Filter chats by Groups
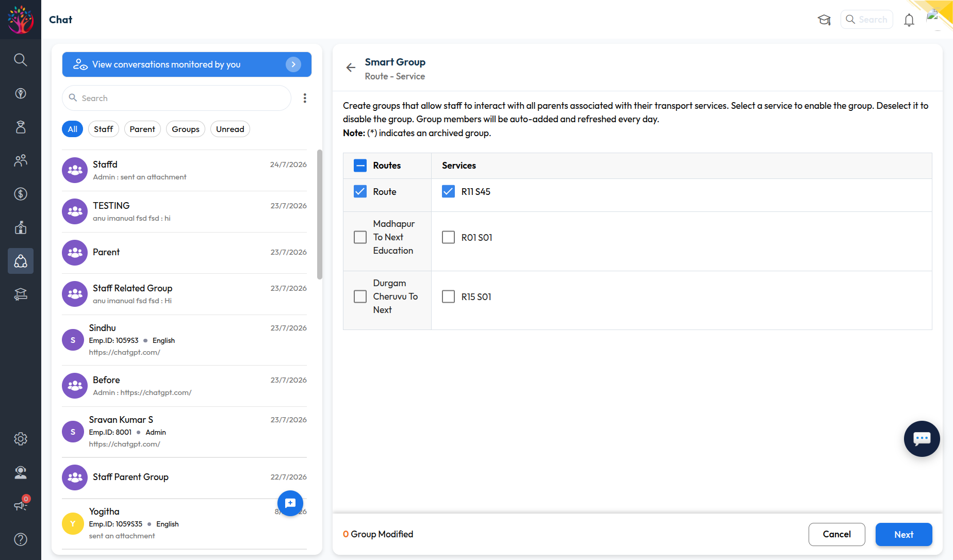Viewport: 953px width, 560px height. 186,129
